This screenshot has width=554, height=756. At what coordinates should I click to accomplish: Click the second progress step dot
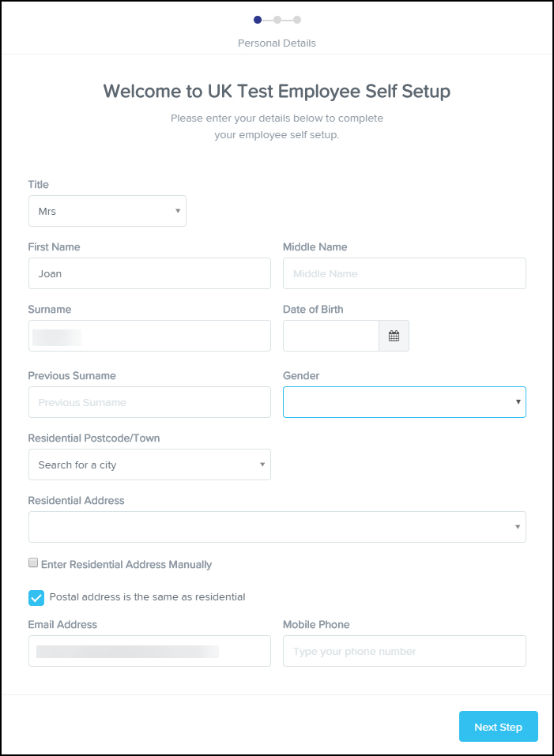pyautogui.click(x=277, y=20)
